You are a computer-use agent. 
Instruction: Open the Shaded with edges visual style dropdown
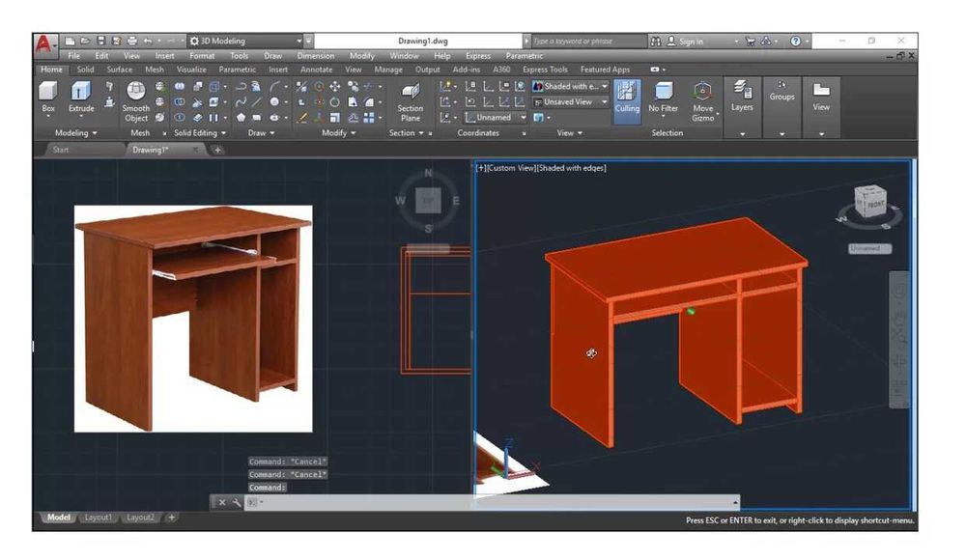tap(570, 86)
